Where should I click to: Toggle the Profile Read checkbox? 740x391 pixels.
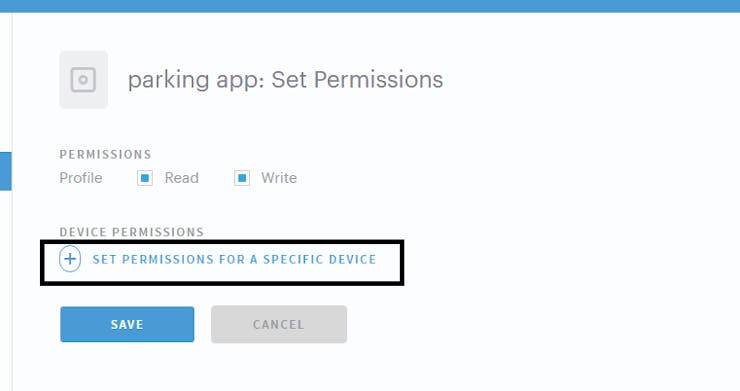[x=145, y=178]
